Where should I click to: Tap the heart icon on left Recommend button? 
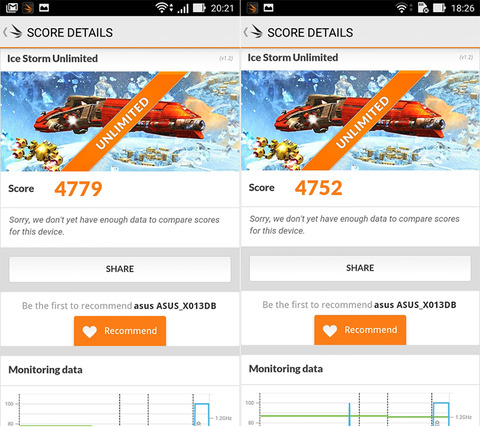tap(90, 331)
